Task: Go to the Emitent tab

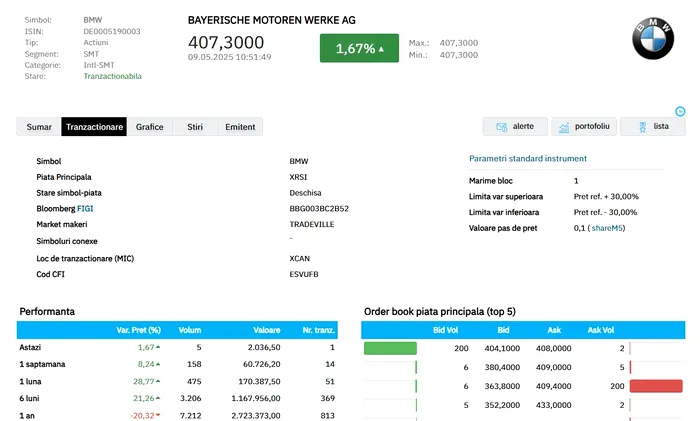Action: click(x=240, y=127)
